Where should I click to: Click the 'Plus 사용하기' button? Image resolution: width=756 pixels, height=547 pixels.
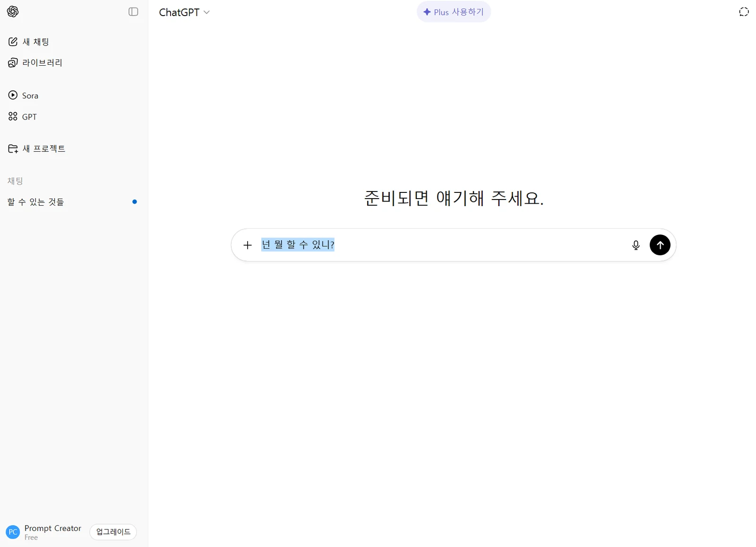[454, 12]
